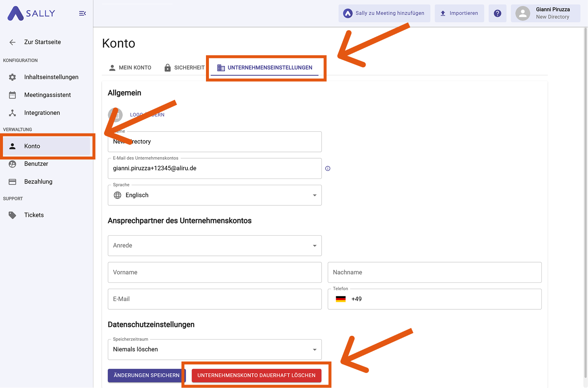Click the Datenschutzeinstellungen heading

click(x=151, y=325)
